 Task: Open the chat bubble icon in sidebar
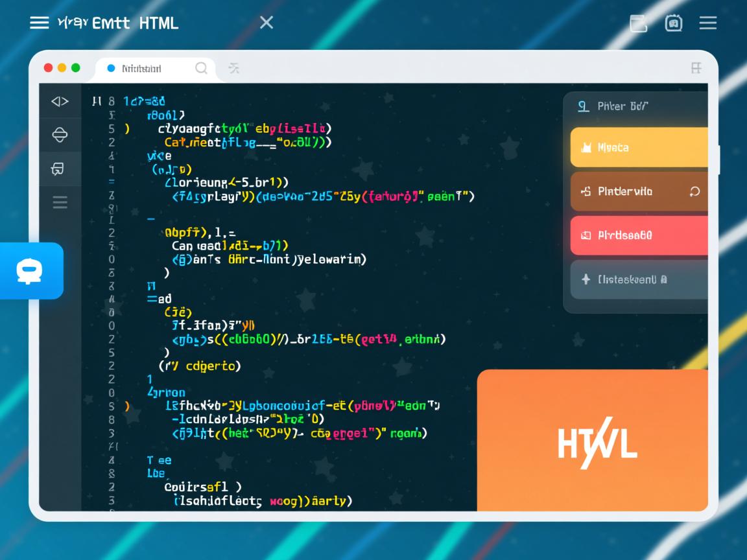point(58,169)
